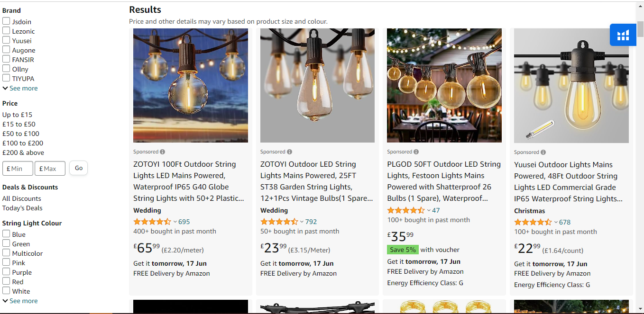
Task: Enable the Multicolor string light colour filter
Action: (x=6, y=253)
